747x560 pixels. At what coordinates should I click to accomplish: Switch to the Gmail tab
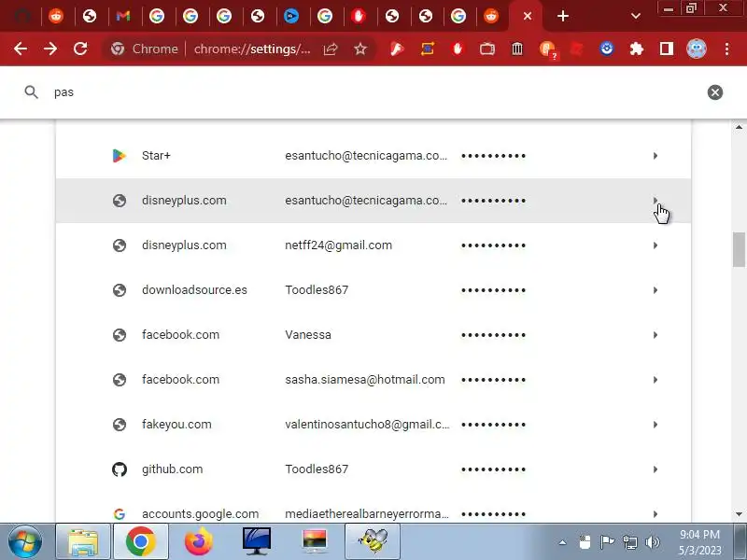click(123, 16)
